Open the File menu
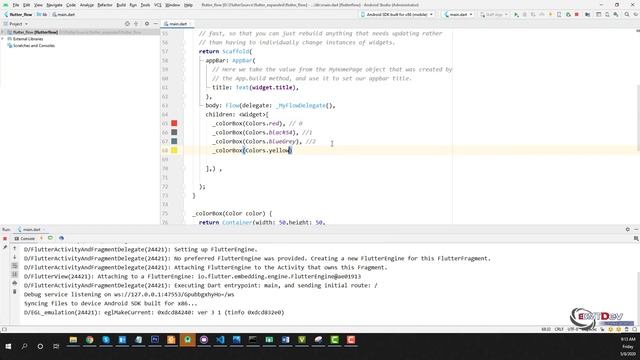This screenshot has height=360, width=640. (16, 5)
